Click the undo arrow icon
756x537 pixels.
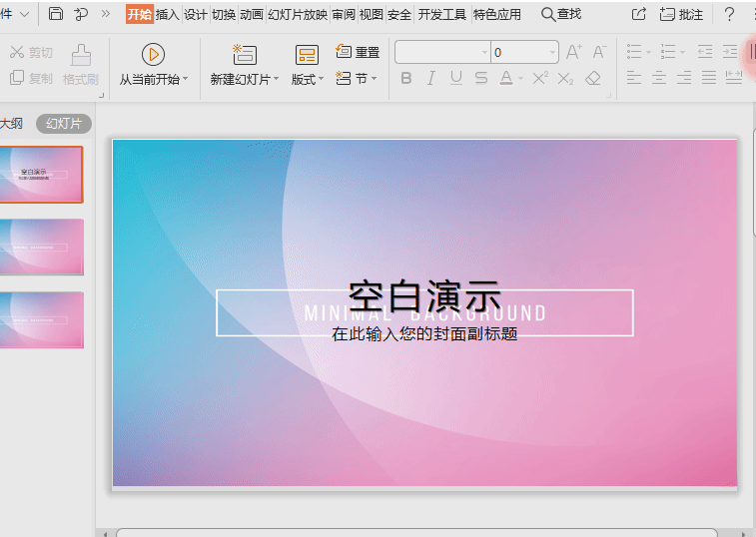tap(81, 14)
